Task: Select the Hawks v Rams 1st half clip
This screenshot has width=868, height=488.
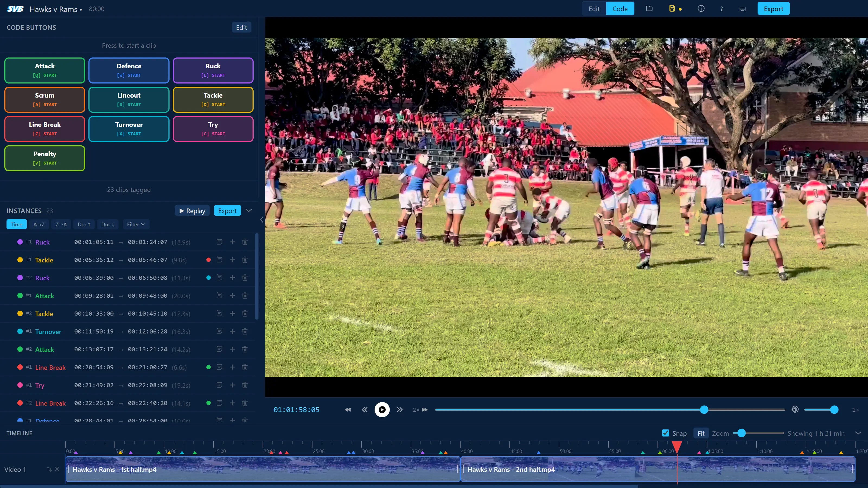Action: point(263,469)
